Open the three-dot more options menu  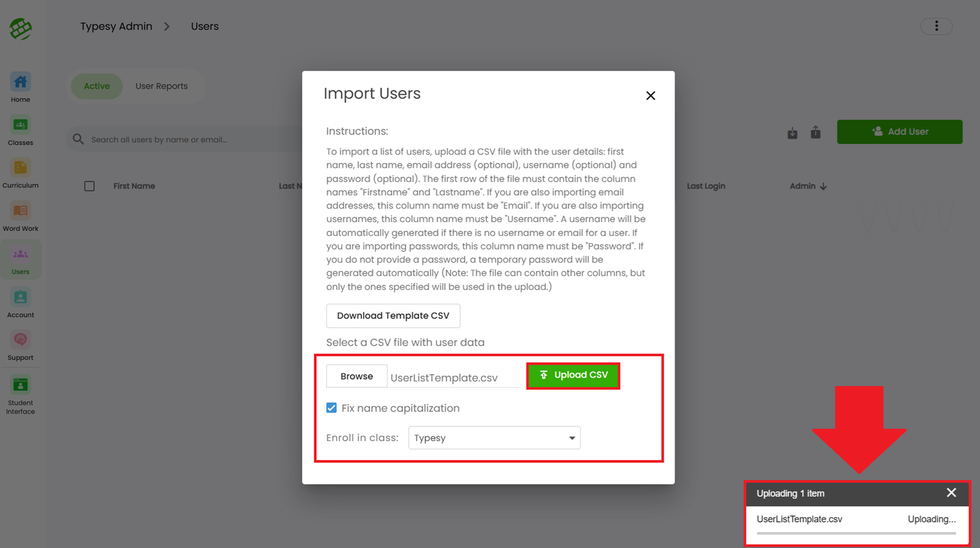point(936,26)
